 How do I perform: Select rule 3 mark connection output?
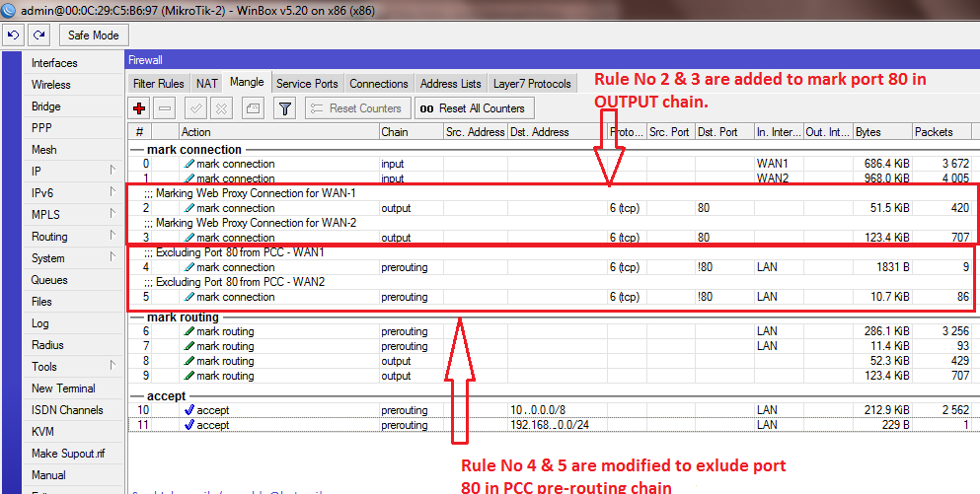pos(552,238)
